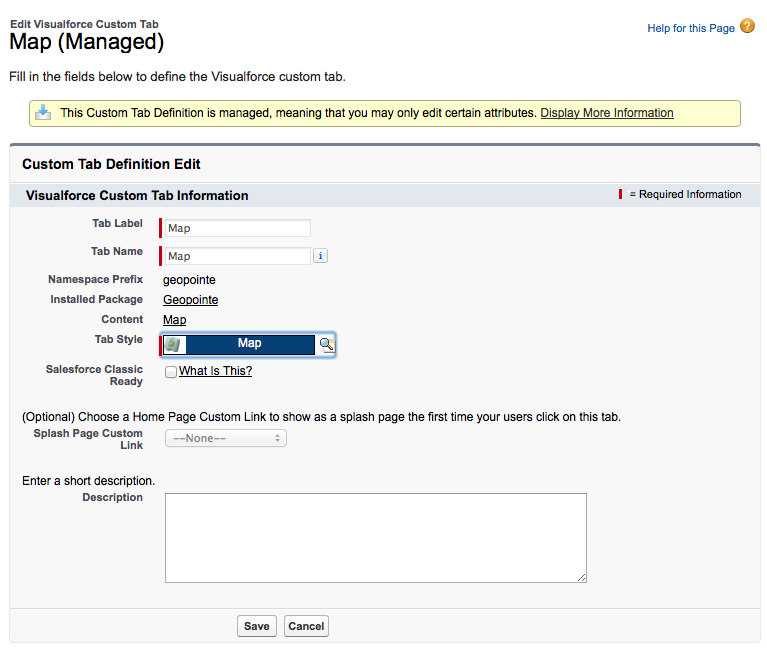Click the geopointe namespace prefix text
The width and height of the screenshot is (767, 658).
(x=189, y=280)
